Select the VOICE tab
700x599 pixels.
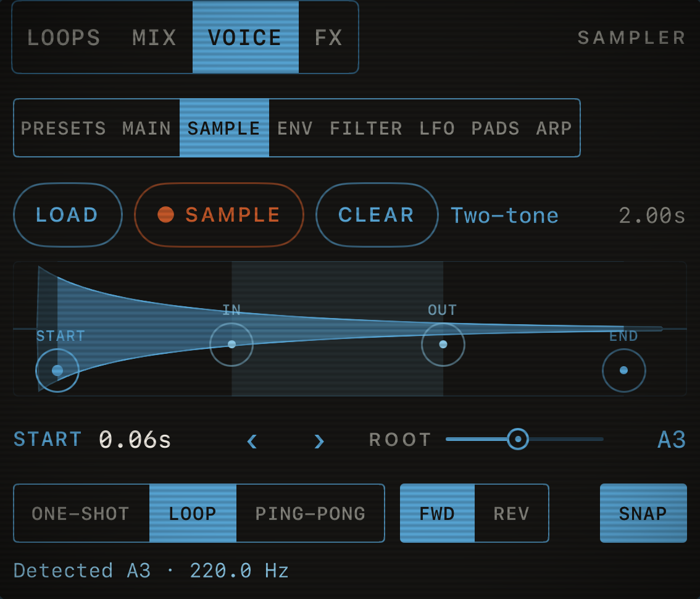[x=246, y=38]
